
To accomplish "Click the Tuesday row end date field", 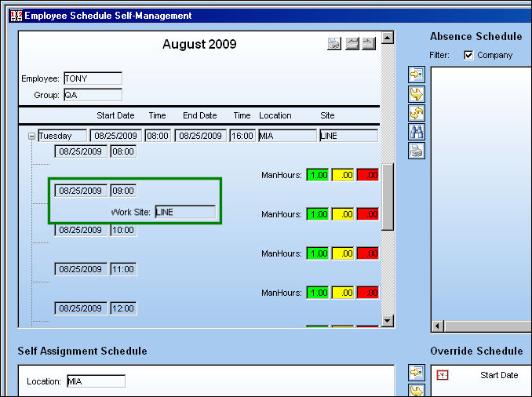I will (x=200, y=136).
